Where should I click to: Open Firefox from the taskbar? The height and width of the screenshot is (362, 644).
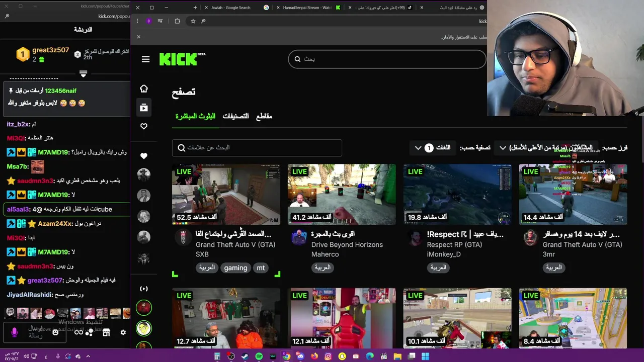[x=314, y=356]
